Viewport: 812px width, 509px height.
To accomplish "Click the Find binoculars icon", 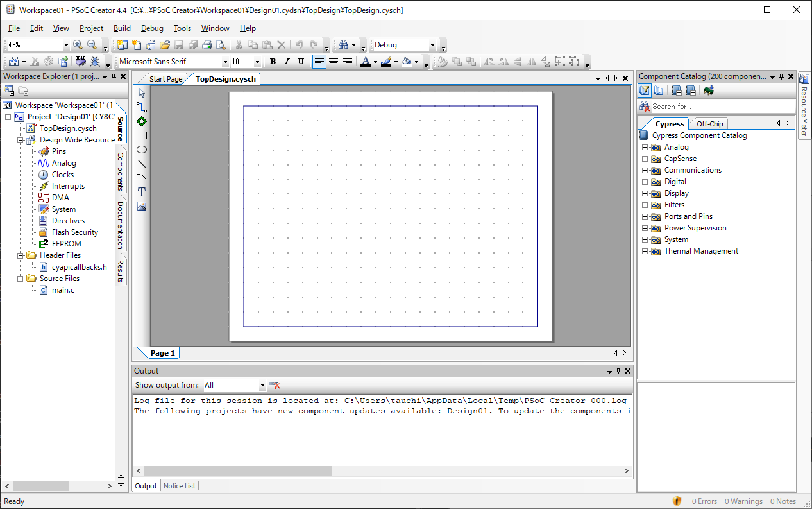I will pyautogui.click(x=344, y=45).
